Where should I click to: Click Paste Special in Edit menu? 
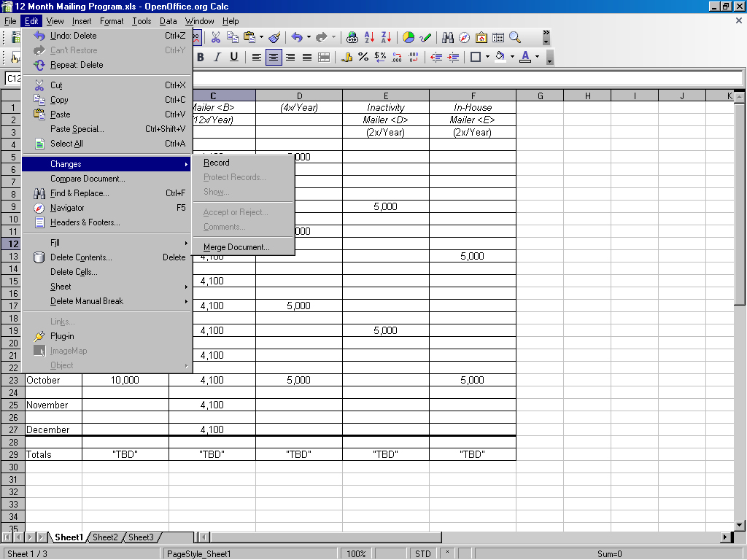(x=77, y=129)
